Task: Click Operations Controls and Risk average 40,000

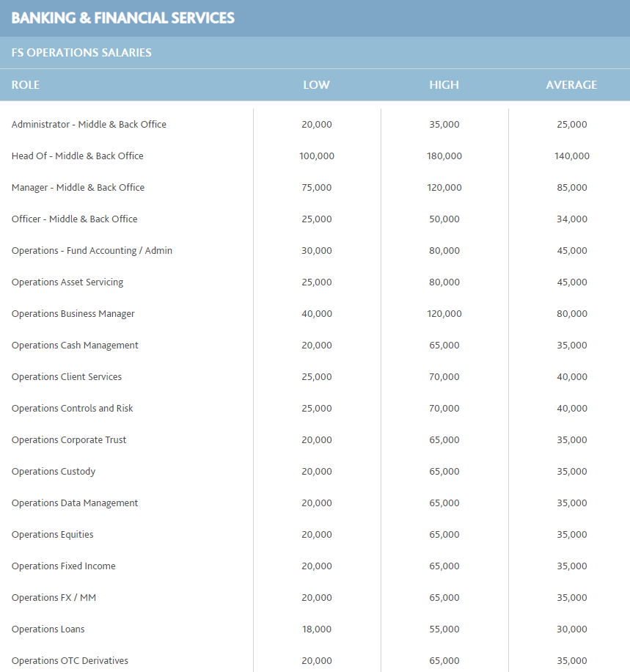Action: click(x=572, y=409)
